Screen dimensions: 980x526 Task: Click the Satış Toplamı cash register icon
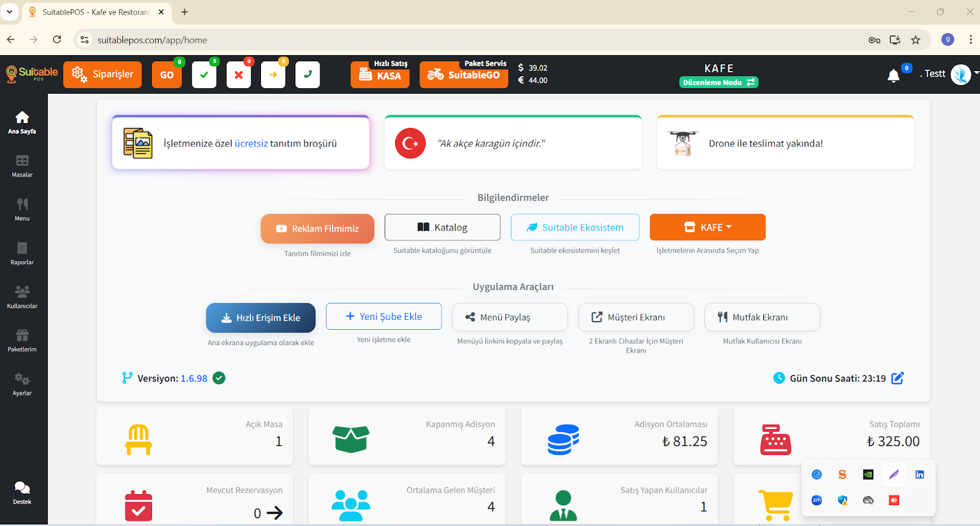click(775, 440)
